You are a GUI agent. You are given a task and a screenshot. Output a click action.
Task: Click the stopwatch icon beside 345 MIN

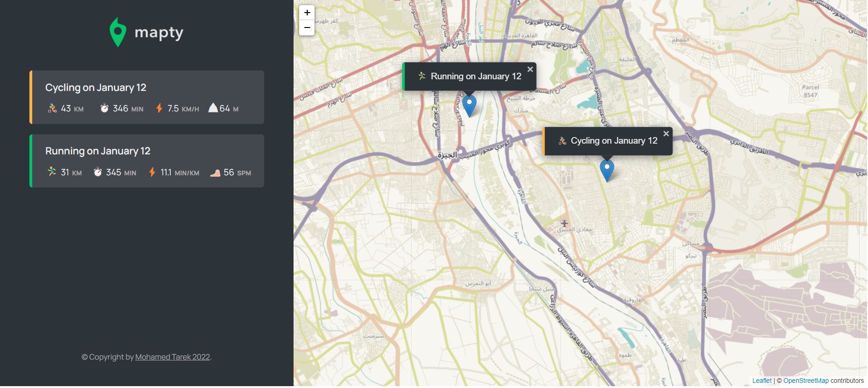(98, 172)
